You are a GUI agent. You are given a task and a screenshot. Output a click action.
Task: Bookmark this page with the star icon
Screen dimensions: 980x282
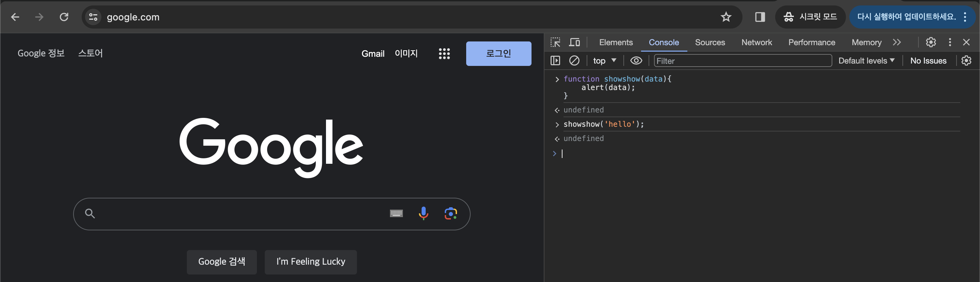click(x=726, y=17)
